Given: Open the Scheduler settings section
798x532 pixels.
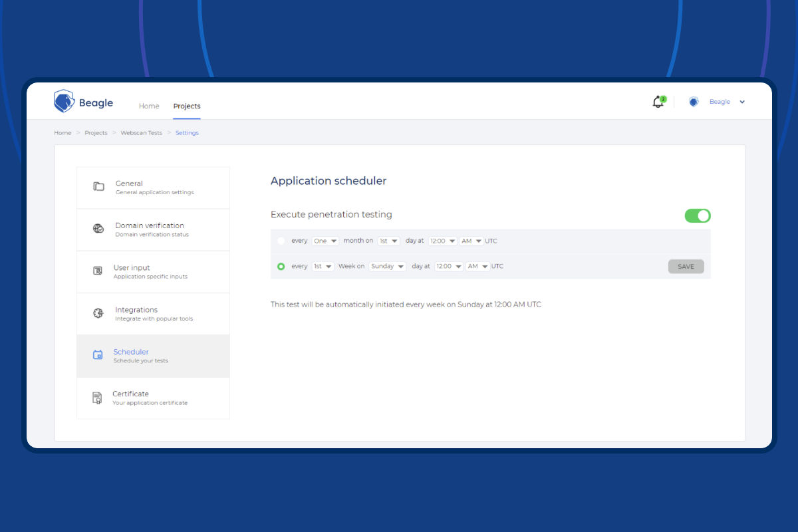Looking at the screenshot, I should click(x=153, y=356).
